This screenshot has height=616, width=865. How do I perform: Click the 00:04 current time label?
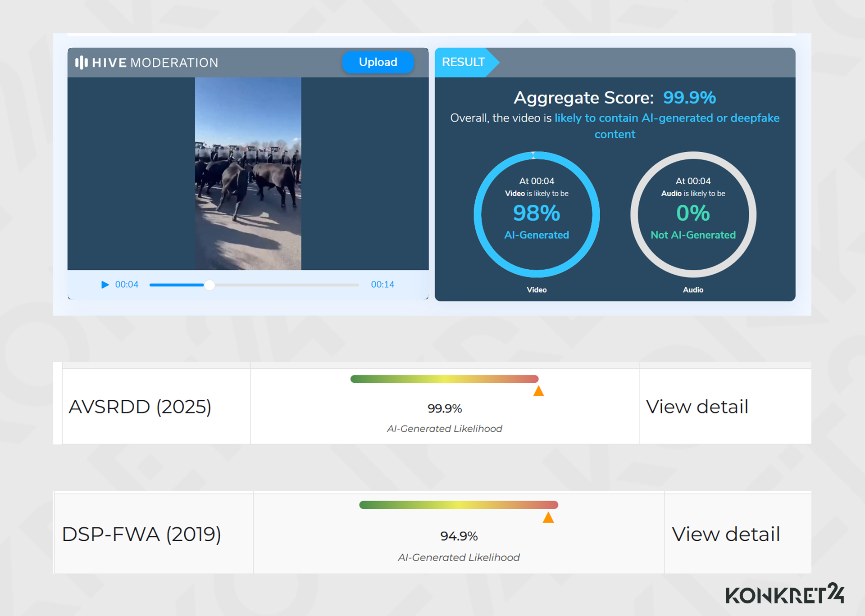click(127, 285)
